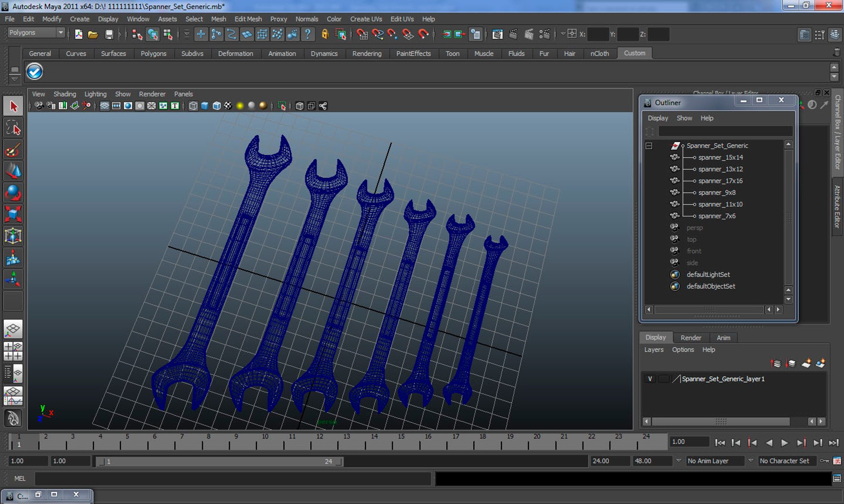Click the Outliner horizontal scrollbar

[709, 309]
